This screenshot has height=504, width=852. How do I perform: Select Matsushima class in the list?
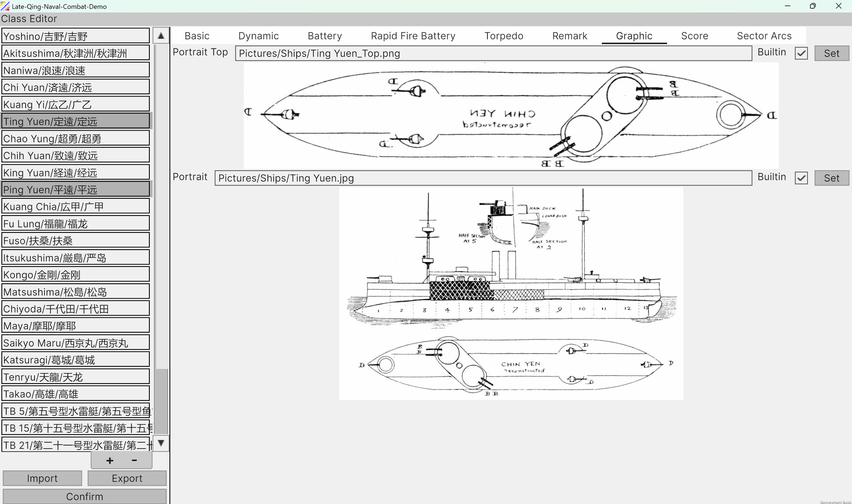click(76, 292)
